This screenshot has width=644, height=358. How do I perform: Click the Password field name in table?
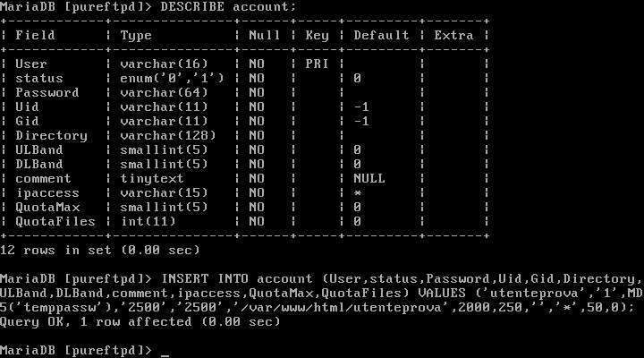pyautogui.click(x=47, y=93)
